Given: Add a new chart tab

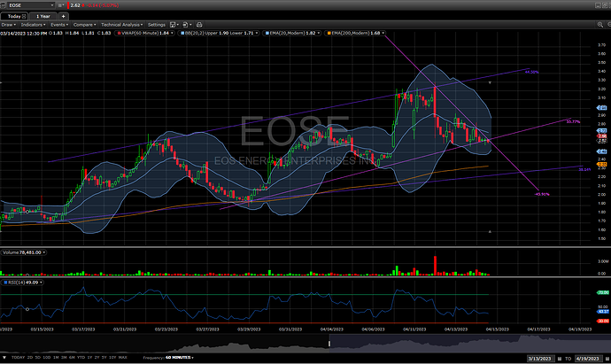Looking at the screenshot, I should (63, 16).
